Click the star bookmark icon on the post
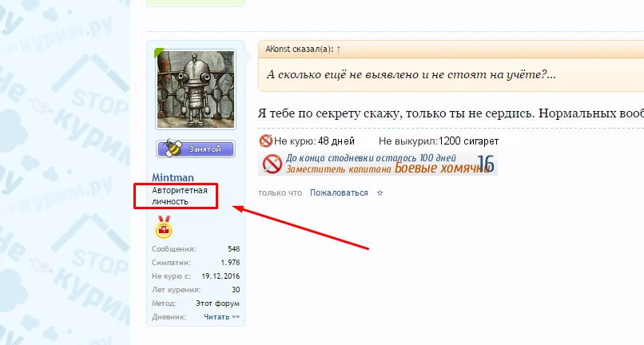Viewport: 644px width, 345px height. click(380, 192)
